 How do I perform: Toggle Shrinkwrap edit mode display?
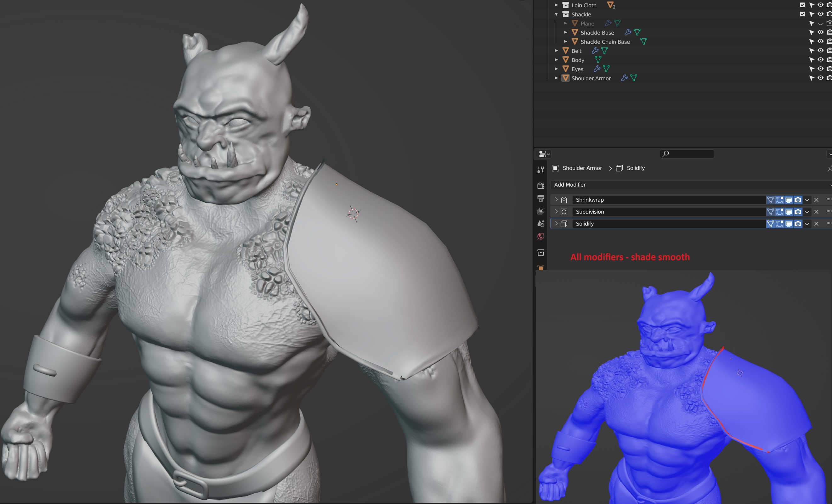779,200
